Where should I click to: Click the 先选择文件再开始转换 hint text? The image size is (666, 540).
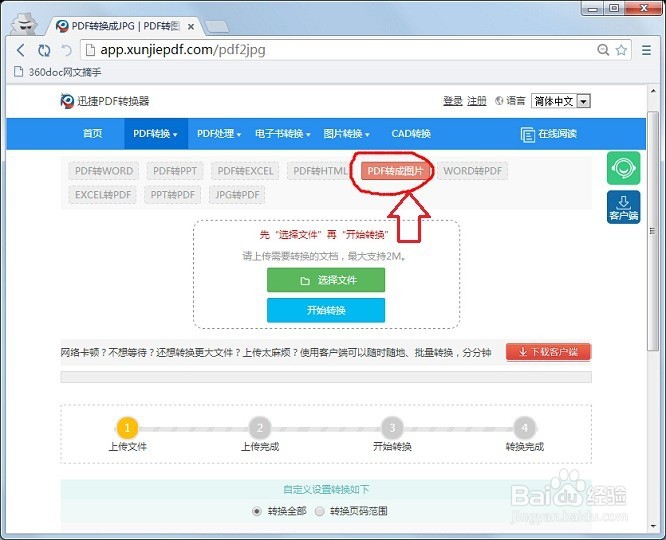coord(324,235)
